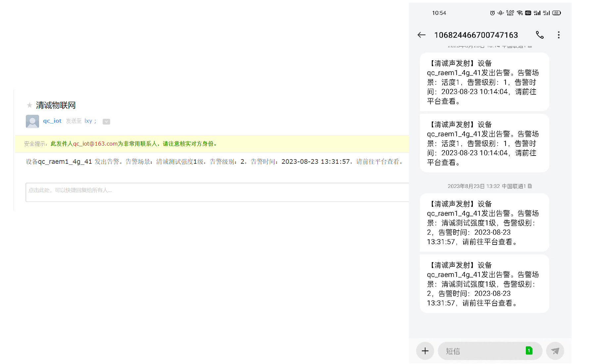Image resolution: width=596 pixels, height=364 pixels.
Task: Select the 13:32 alarm message bubble
Action: [x=483, y=223]
